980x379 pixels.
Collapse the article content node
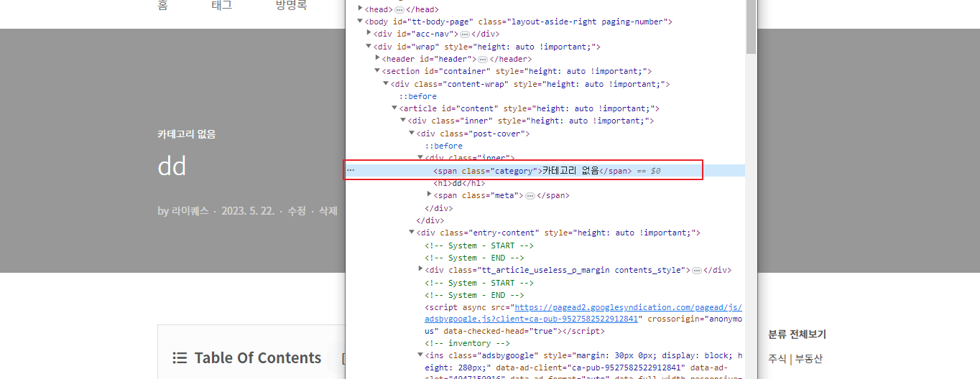coord(395,108)
